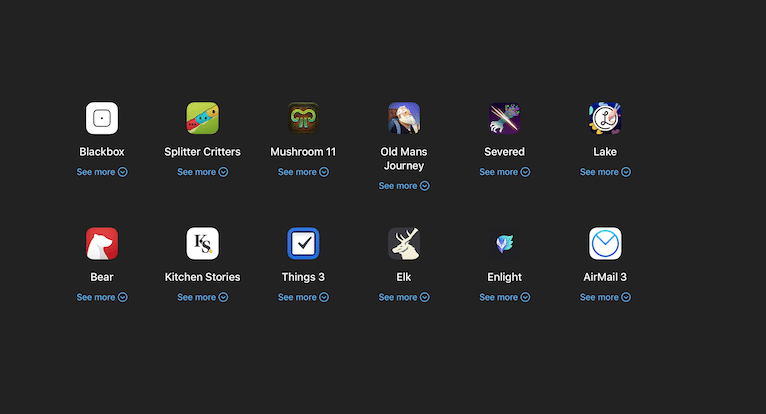Click the Splitter Critters title text
The height and width of the screenshot is (414, 766).
(x=202, y=152)
